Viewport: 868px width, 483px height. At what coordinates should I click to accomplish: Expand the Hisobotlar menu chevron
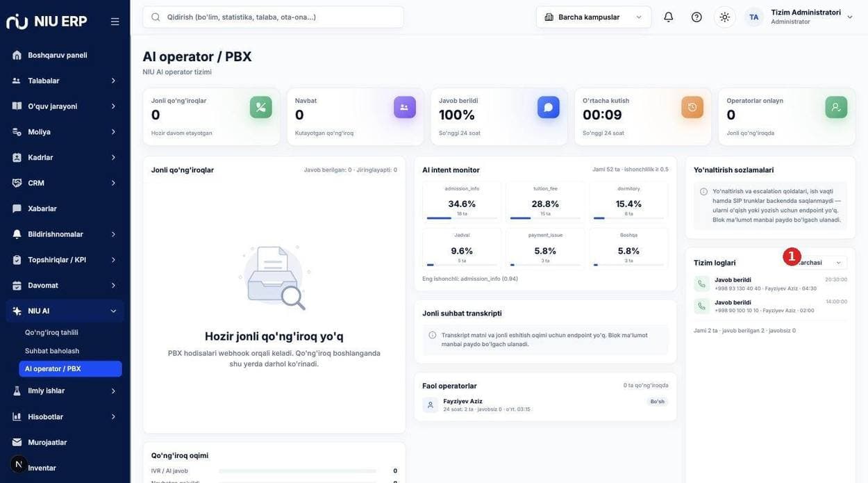(113, 417)
